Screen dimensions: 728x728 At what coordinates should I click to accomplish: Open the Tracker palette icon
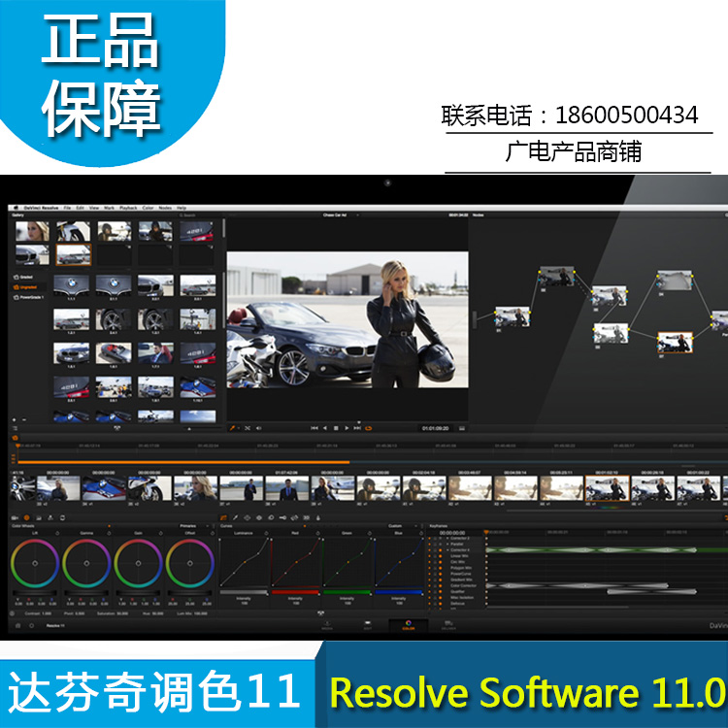pyautogui.click(x=258, y=517)
